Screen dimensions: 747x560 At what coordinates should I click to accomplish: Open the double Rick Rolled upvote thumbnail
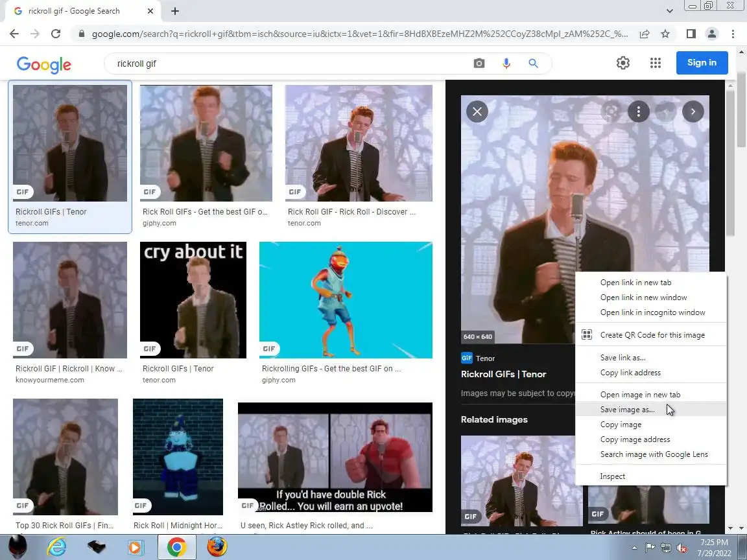tap(335, 458)
